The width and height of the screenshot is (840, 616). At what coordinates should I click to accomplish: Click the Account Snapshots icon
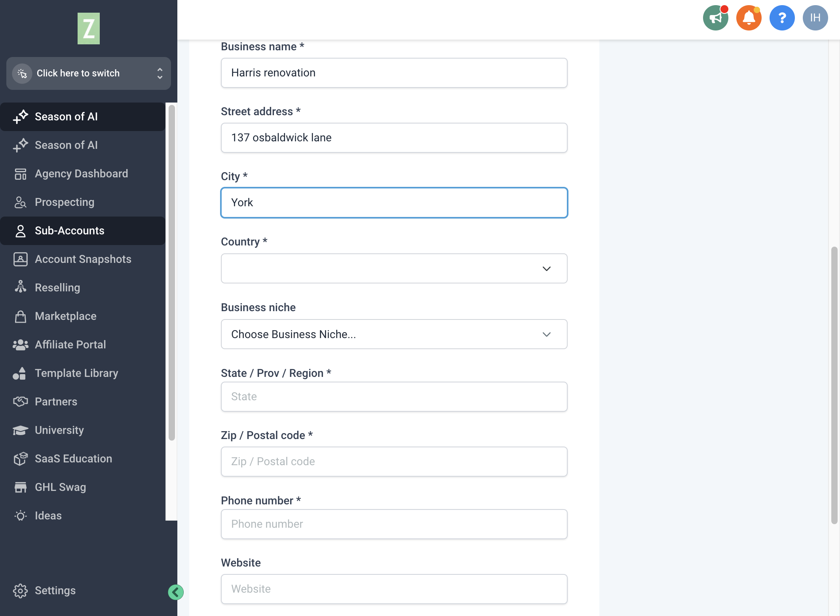[x=20, y=259]
